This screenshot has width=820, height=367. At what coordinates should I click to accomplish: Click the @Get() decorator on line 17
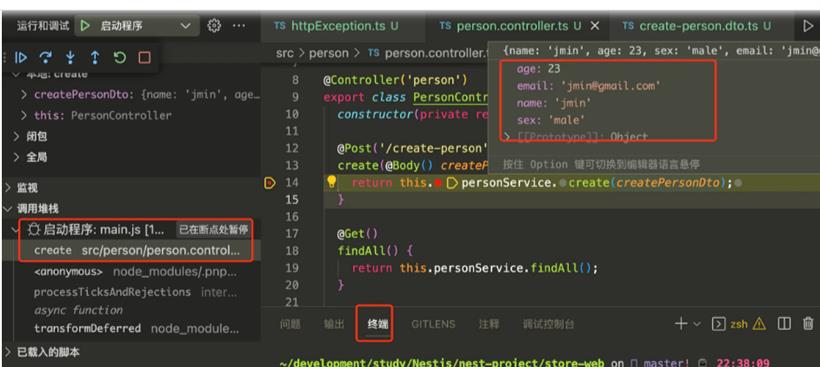[357, 234]
